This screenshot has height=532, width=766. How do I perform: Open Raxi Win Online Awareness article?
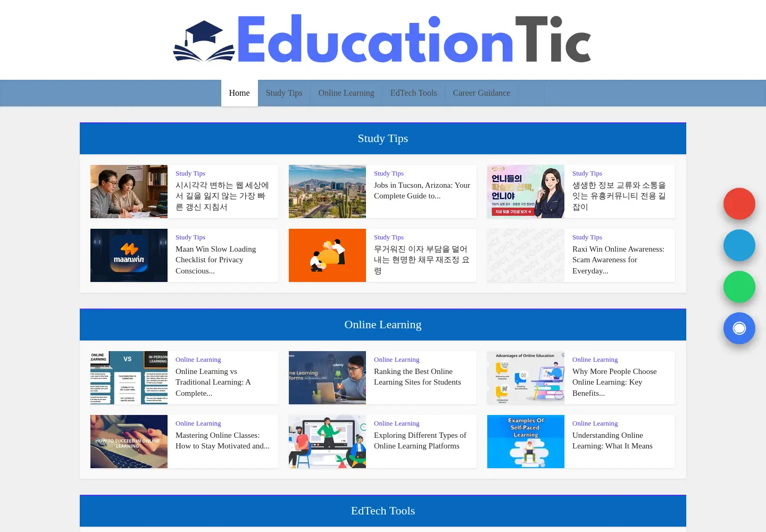pos(618,260)
